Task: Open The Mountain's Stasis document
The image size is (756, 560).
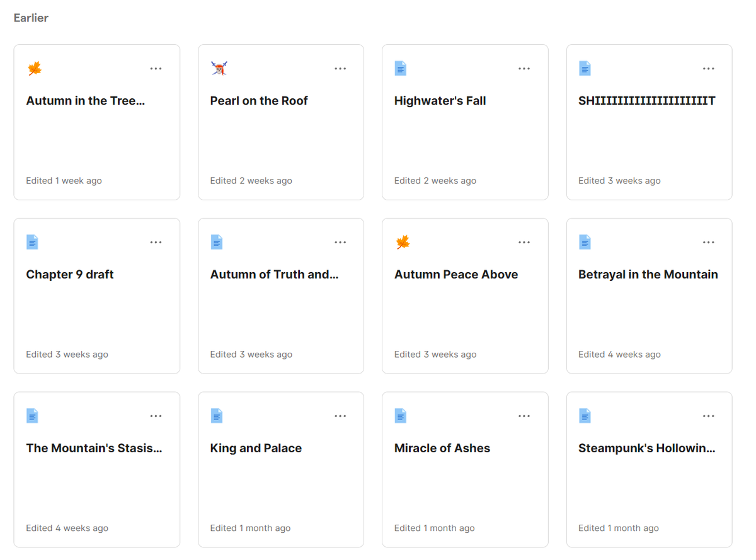Action: [94, 449]
